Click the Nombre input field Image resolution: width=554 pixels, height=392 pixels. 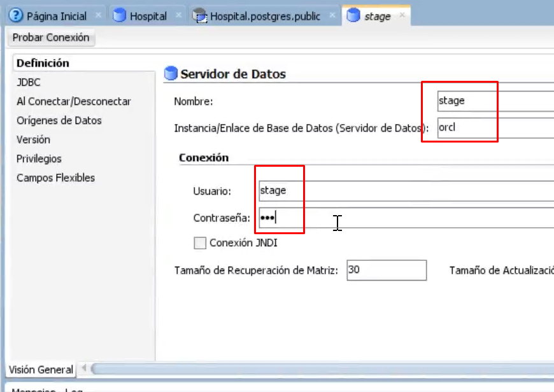coord(495,101)
